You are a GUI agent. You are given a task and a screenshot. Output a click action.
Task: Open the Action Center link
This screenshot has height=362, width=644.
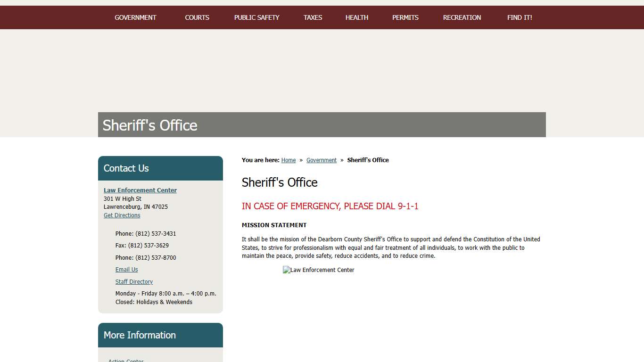pyautogui.click(x=125, y=360)
